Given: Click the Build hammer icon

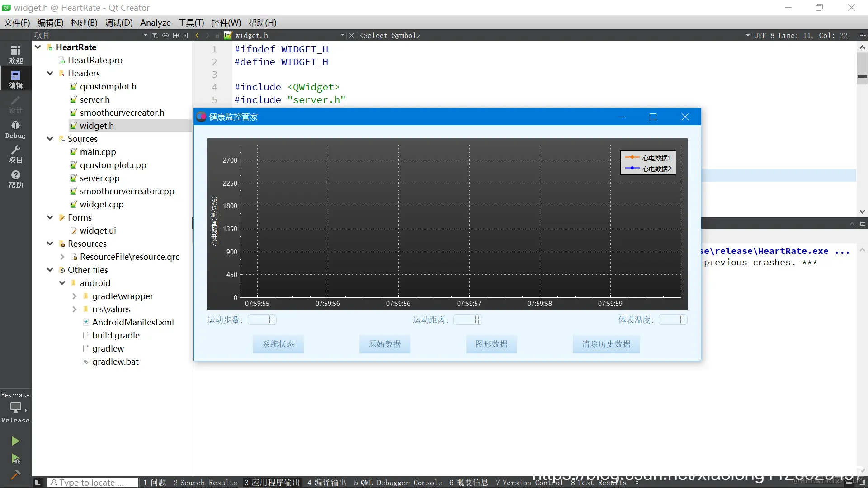Looking at the screenshot, I should click(15, 474).
